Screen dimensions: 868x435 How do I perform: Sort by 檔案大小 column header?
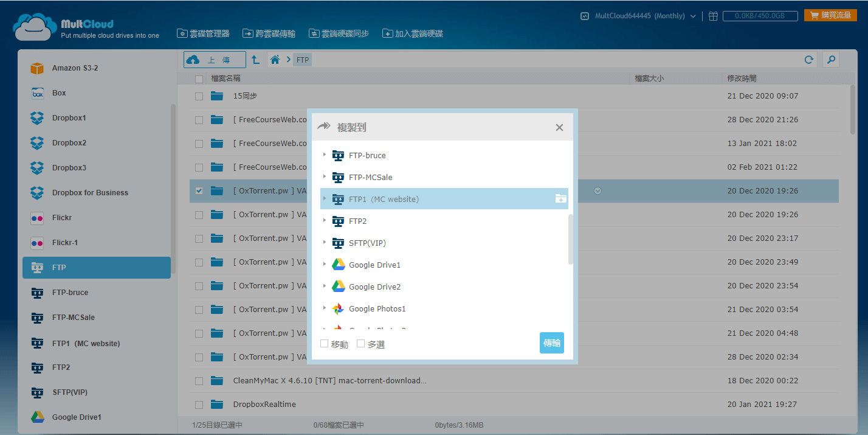(649, 78)
